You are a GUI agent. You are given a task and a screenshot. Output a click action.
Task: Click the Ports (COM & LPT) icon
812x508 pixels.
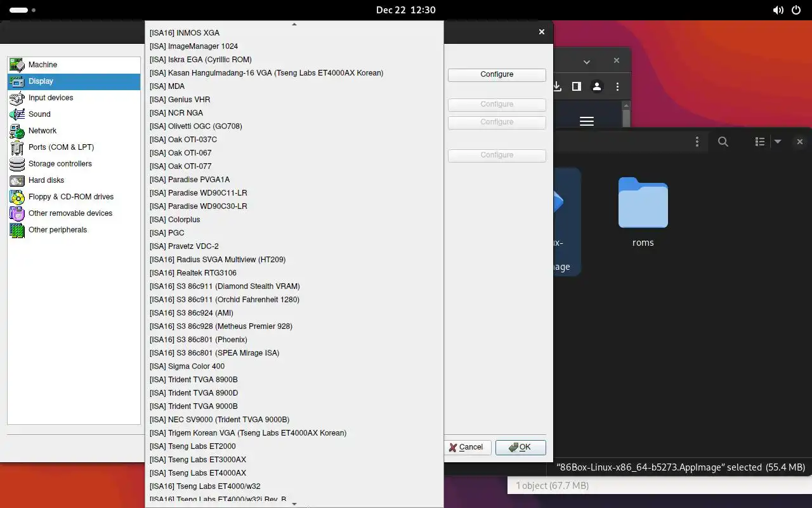click(17, 147)
